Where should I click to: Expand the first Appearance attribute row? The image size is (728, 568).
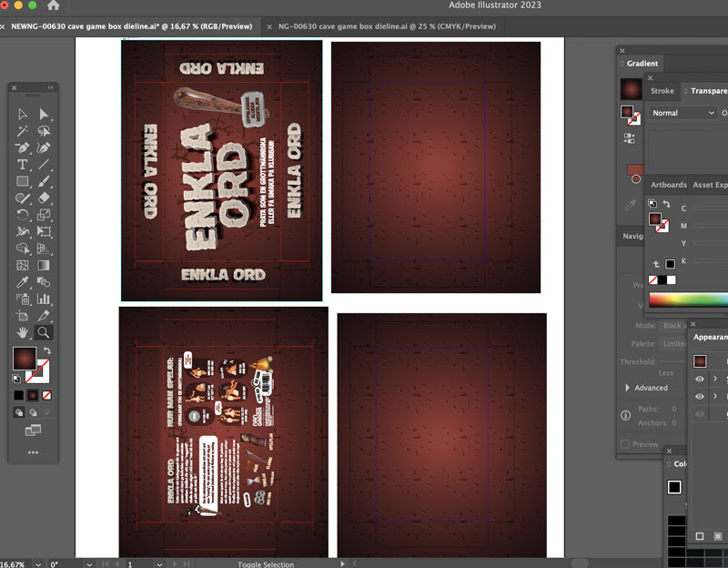[715, 379]
